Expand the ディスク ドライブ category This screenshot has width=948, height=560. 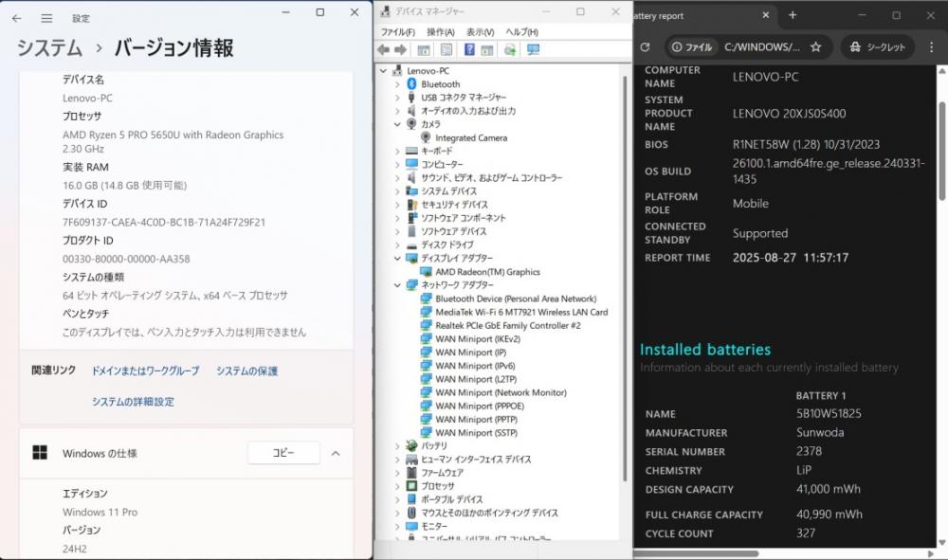(397, 244)
